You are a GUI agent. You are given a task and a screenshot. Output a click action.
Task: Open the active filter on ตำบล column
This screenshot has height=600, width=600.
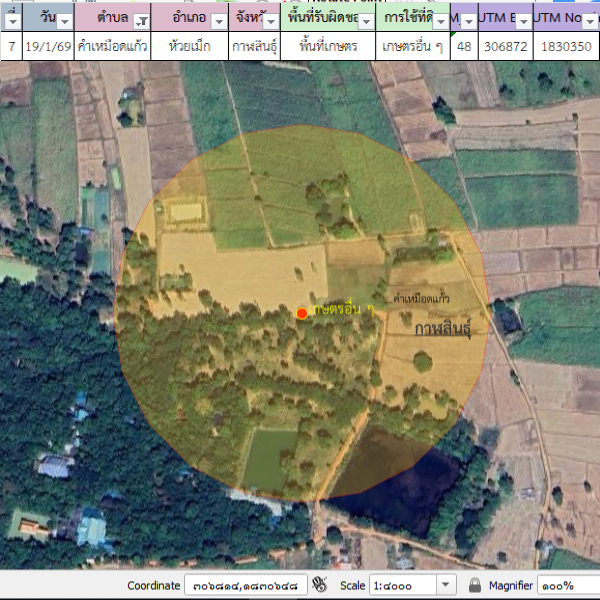pos(141,21)
